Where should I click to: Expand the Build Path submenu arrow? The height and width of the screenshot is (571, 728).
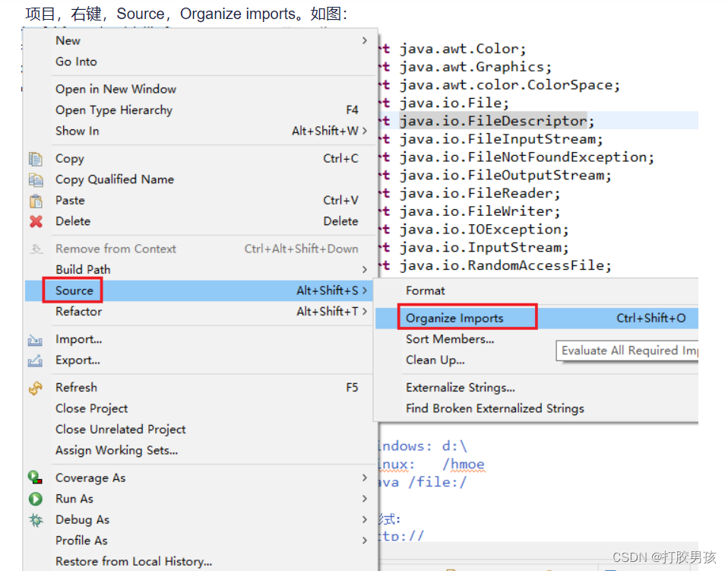pos(365,269)
